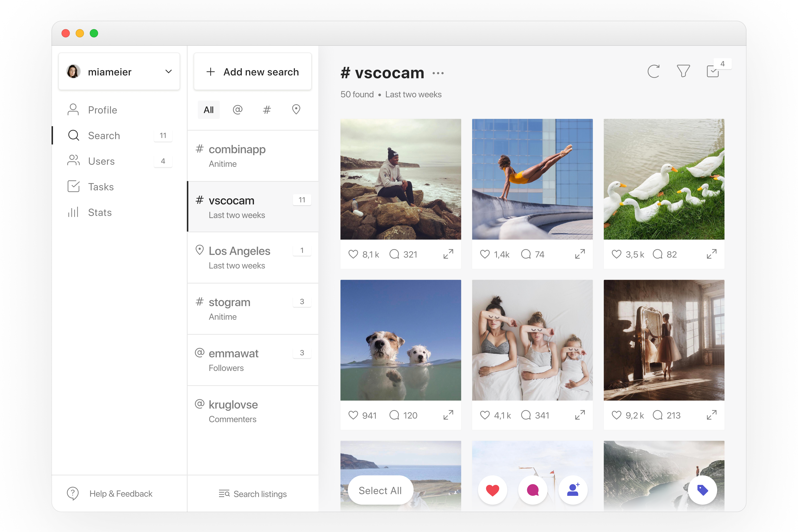Filter searches by user @ tab
Screen dimensions: 798x532
coord(238,110)
